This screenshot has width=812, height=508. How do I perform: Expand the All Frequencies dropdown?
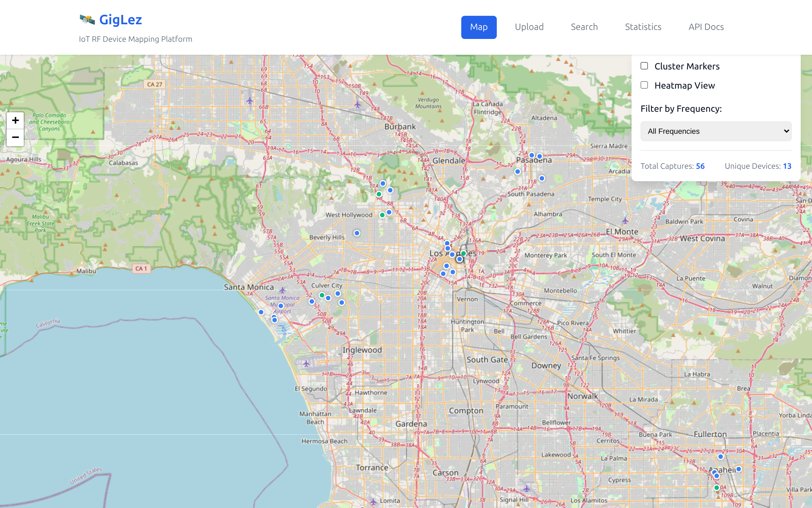pos(716,131)
